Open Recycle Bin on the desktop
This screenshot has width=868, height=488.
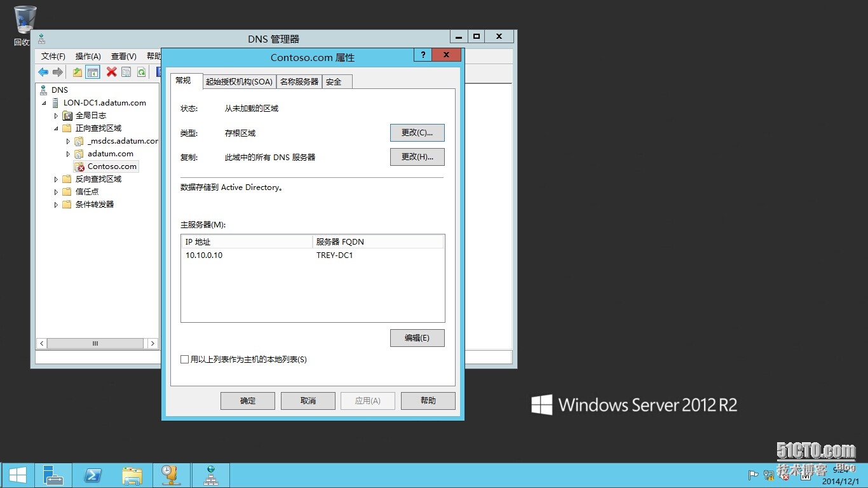click(25, 25)
